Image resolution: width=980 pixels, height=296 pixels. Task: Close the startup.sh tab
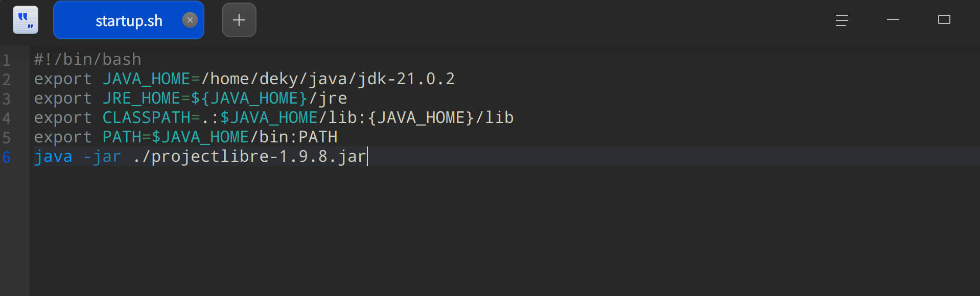[190, 20]
